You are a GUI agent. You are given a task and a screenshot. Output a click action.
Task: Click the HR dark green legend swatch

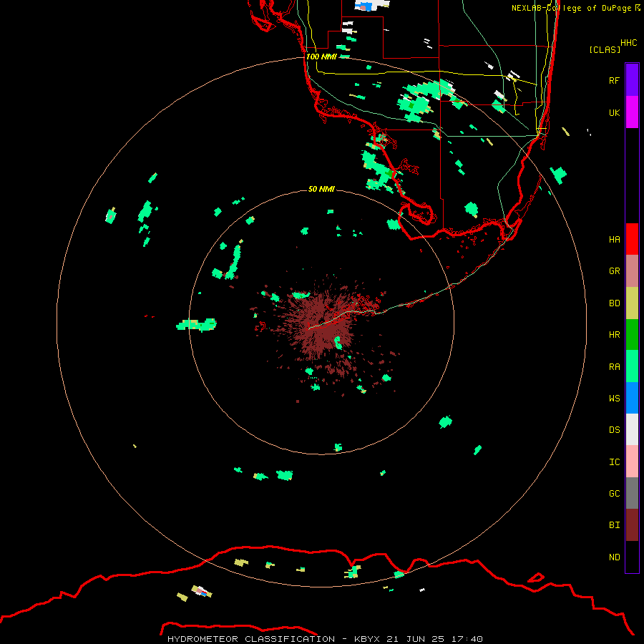point(632,335)
